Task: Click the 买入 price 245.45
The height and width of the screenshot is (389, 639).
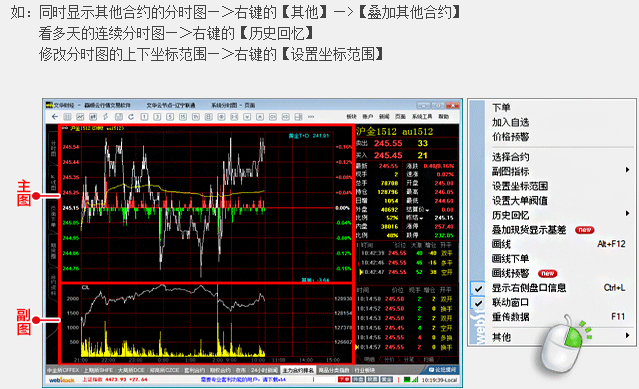Action: (388, 155)
